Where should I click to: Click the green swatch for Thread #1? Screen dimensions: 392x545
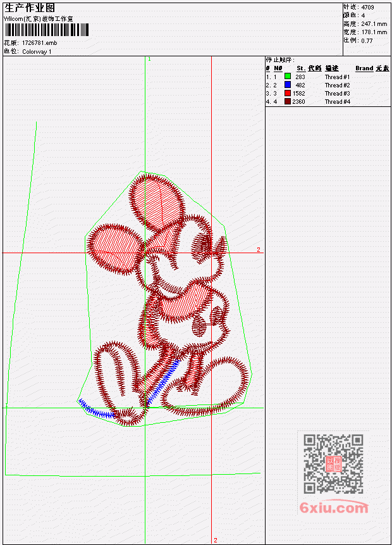pos(288,77)
